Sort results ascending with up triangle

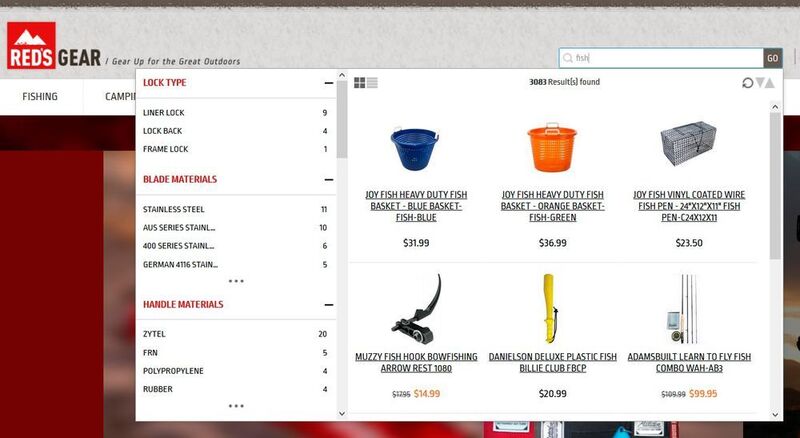tap(769, 83)
